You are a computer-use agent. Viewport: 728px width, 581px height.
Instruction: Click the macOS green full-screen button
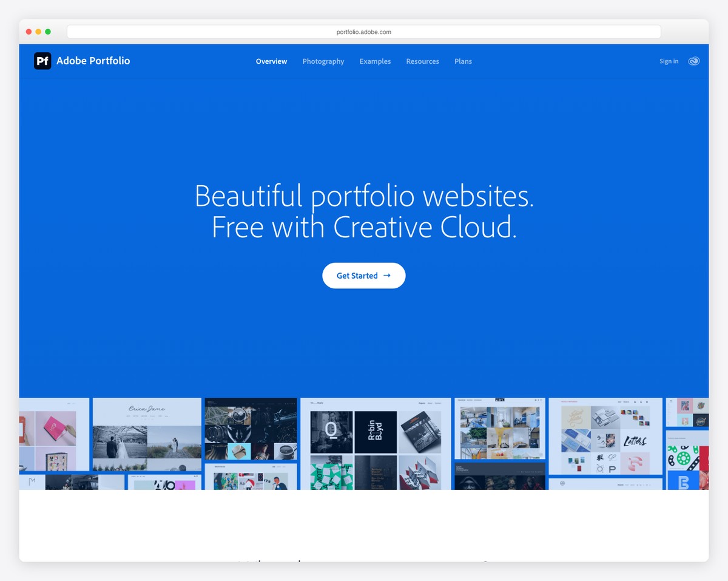click(x=47, y=31)
